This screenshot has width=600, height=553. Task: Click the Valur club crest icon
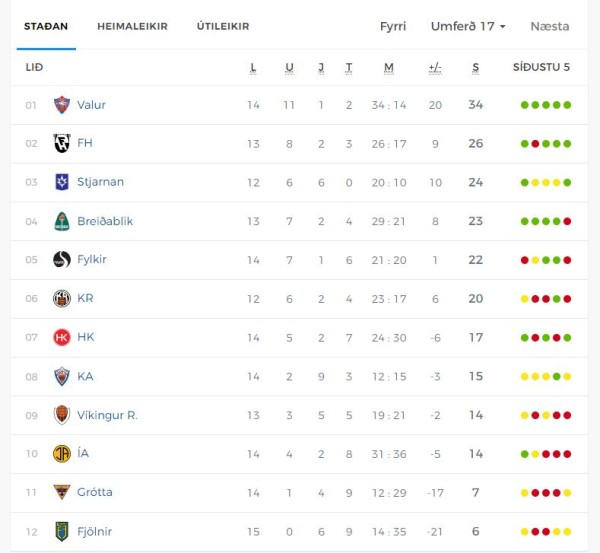click(x=62, y=105)
